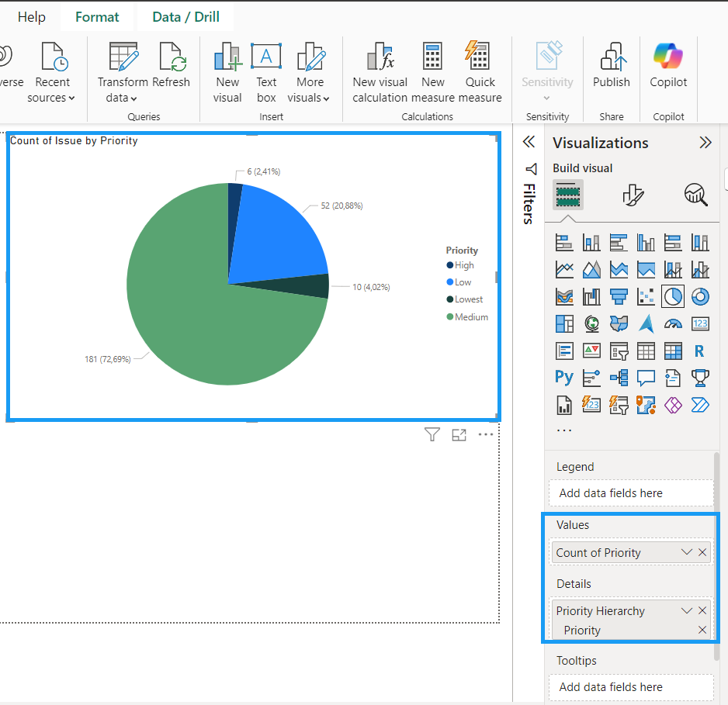Screen dimensions: 728x705
Task: Select the Donut chart visualization type
Action: pyautogui.click(x=699, y=296)
